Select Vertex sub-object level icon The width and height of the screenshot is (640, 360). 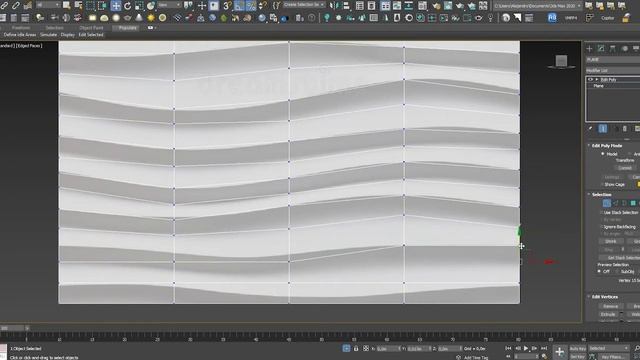pos(607,203)
